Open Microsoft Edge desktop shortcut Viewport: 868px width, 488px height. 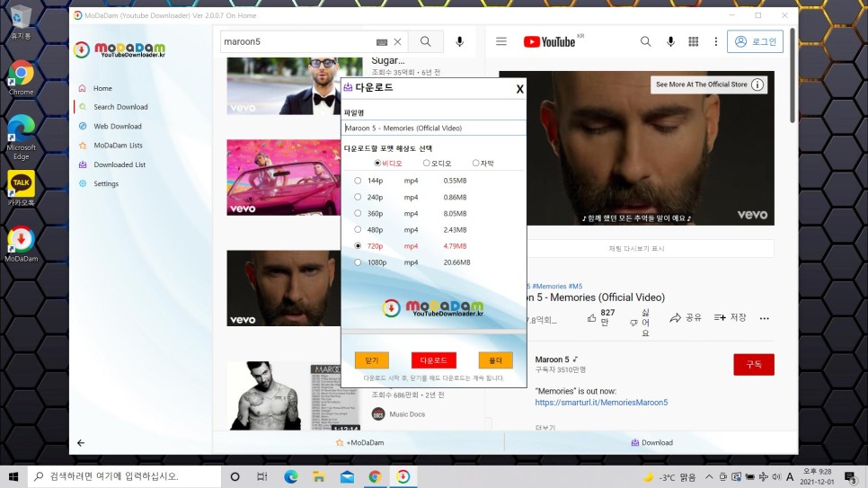click(21, 138)
